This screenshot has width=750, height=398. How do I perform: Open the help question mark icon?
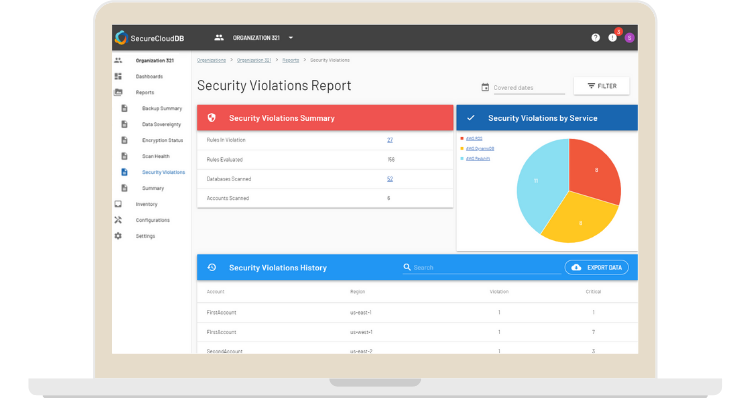596,37
